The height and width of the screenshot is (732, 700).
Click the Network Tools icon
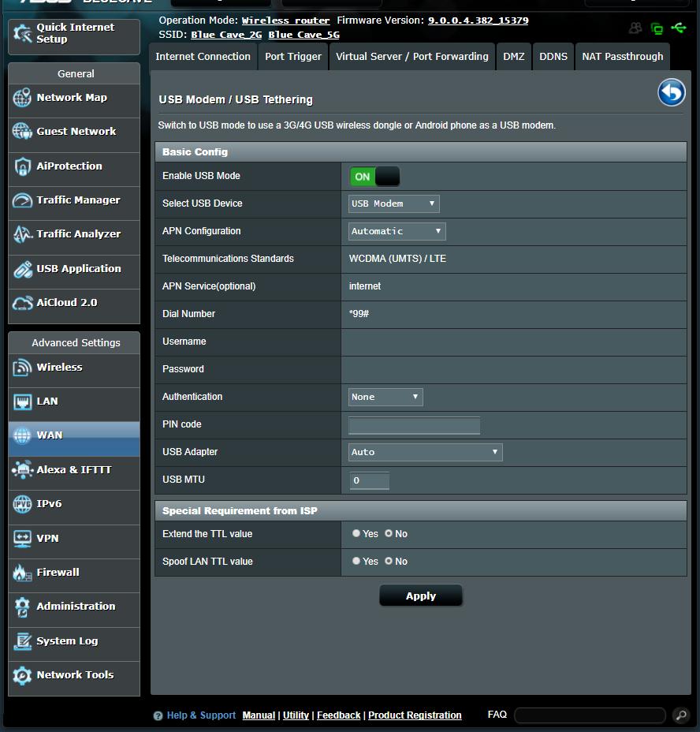pyautogui.click(x=22, y=675)
